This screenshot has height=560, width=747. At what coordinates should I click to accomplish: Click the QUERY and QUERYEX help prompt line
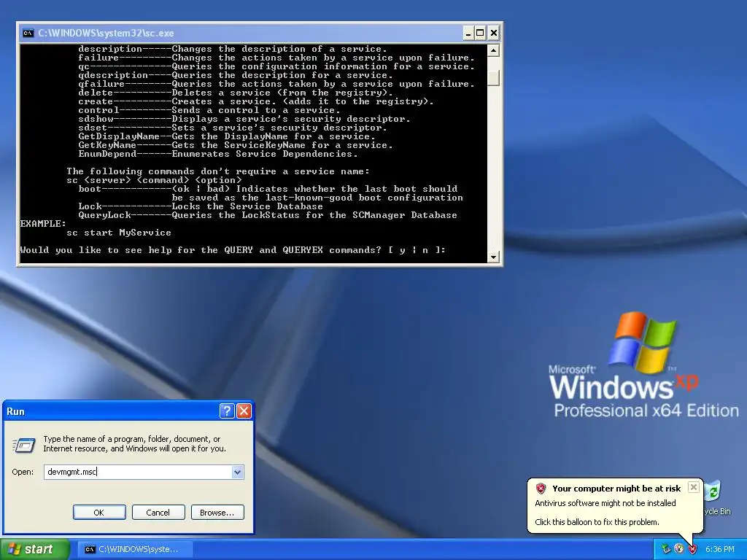[x=233, y=250]
